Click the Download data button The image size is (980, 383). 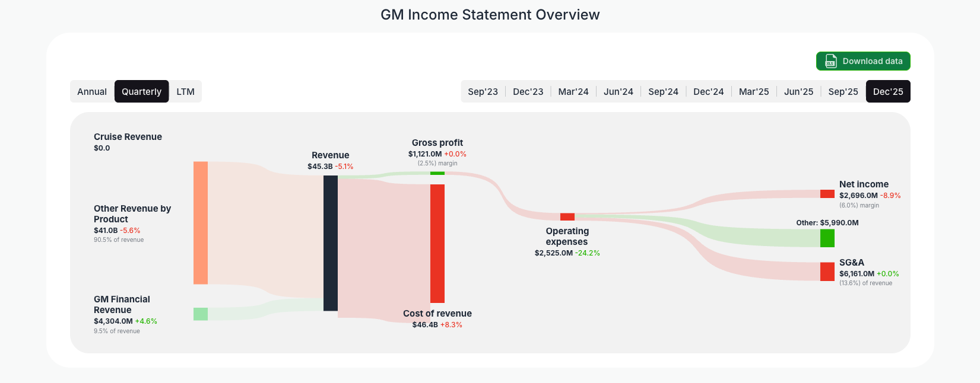click(x=862, y=61)
